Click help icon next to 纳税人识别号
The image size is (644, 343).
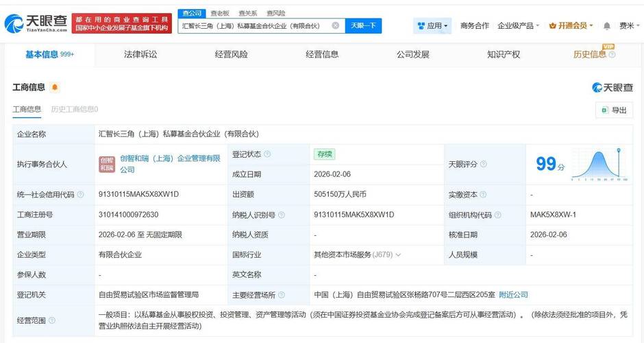click(282, 215)
